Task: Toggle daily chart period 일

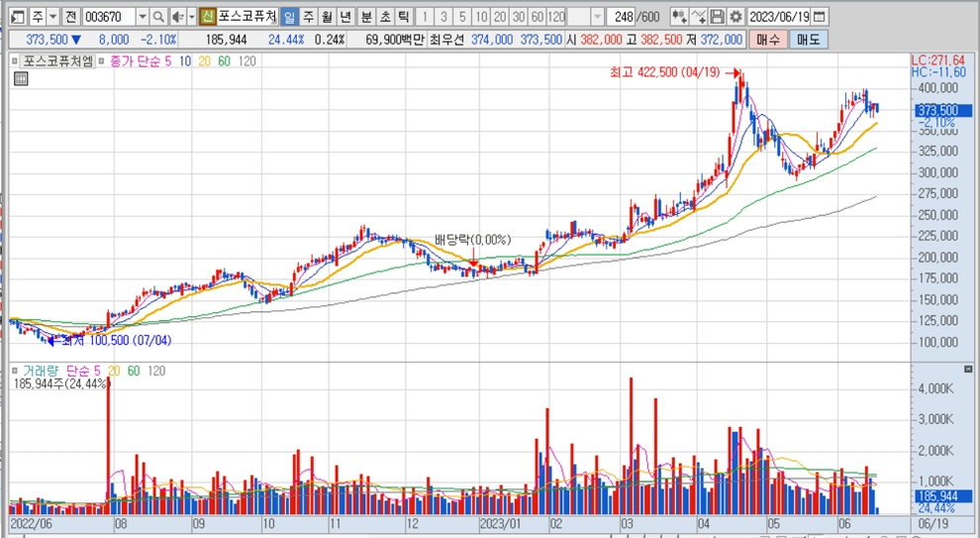Action: (288, 17)
